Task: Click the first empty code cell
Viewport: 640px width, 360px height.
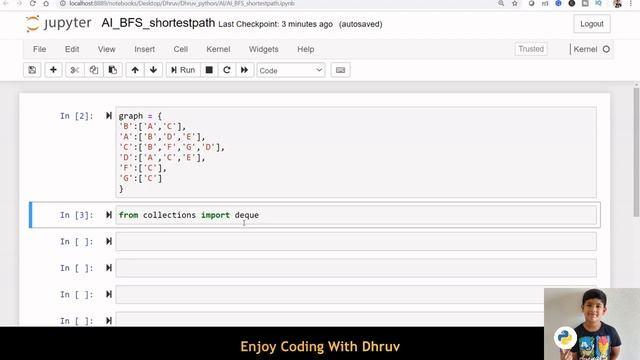Action: coord(356,242)
